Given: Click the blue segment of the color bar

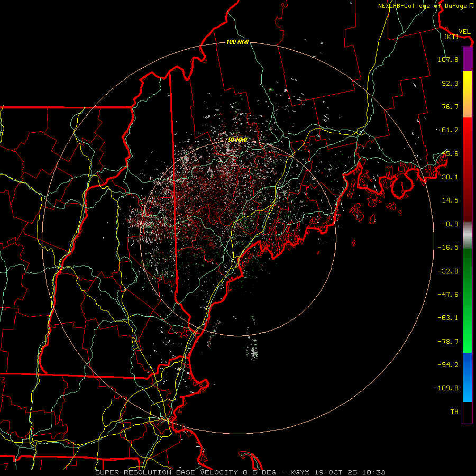Looking at the screenshot, I should coord(467,377).
